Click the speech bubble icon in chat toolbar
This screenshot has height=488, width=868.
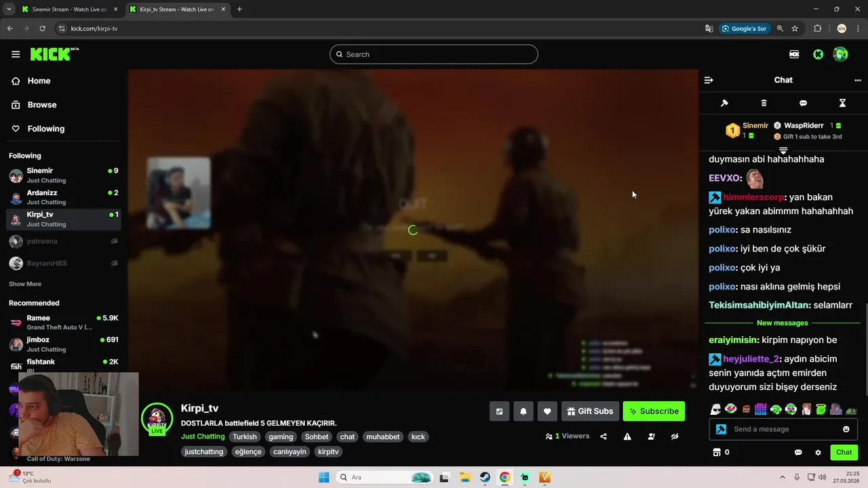[x=803, y=103]
